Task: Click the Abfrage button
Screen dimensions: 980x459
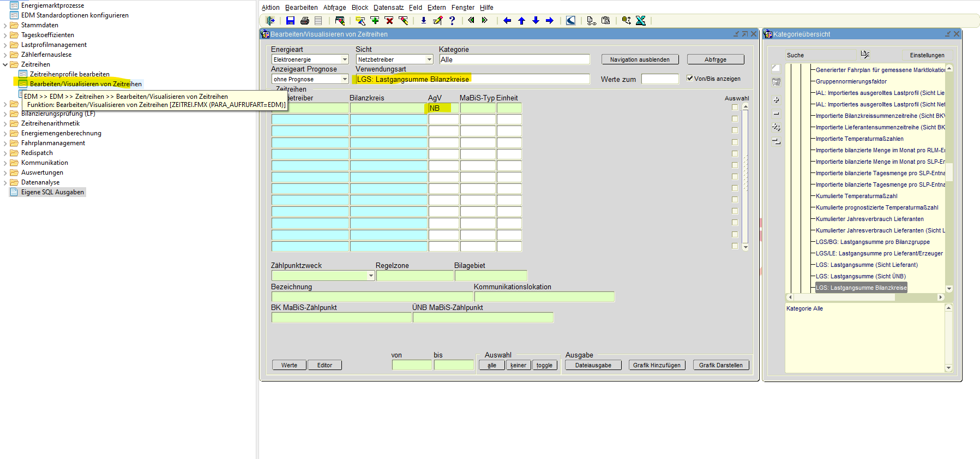Action: pyautogui.click(x=715, y=59)
